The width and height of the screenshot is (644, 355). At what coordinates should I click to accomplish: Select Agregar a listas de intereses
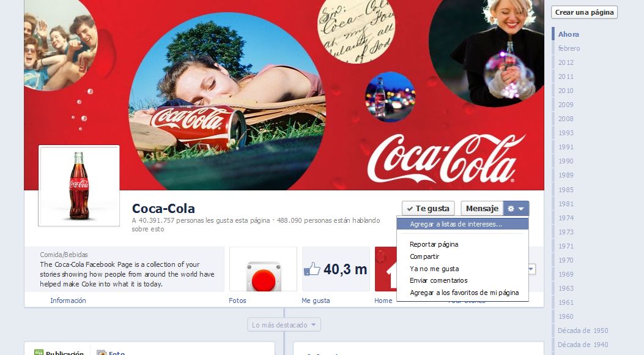click(x=456, y=224)
